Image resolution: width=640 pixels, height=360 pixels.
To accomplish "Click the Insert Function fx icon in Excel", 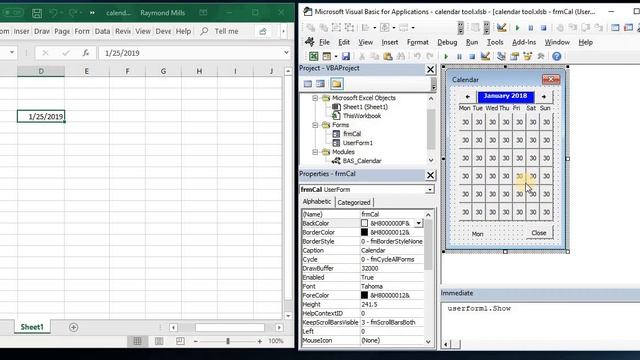I will (86, 53).
